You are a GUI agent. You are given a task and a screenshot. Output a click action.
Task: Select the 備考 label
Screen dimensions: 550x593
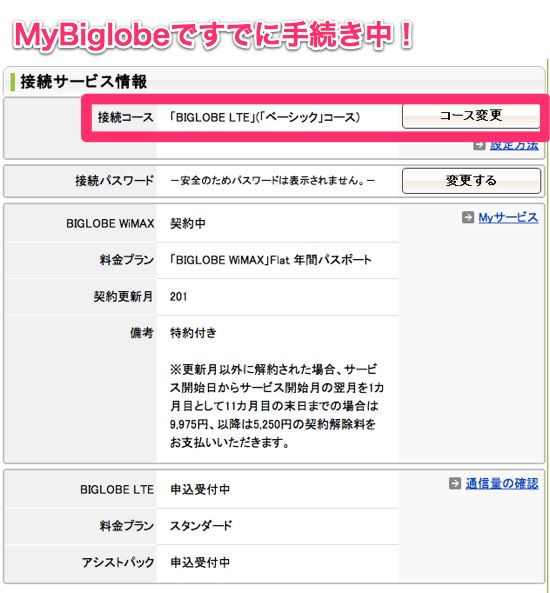pyautogui.click(x=141, y=333)
